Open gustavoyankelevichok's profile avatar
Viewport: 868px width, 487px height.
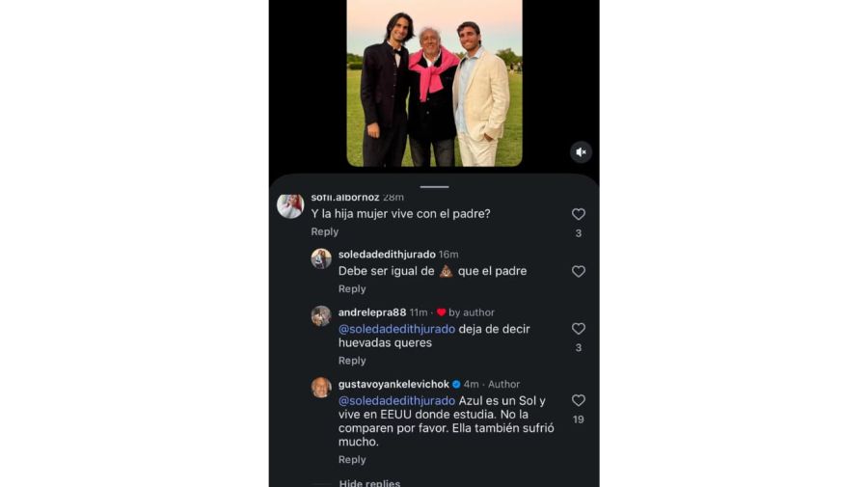[321, 388]
